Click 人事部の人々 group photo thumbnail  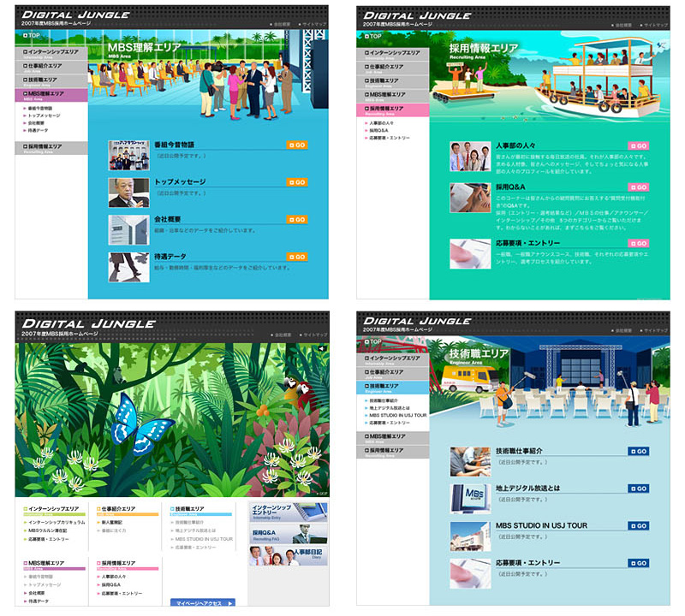pos(470,157)
